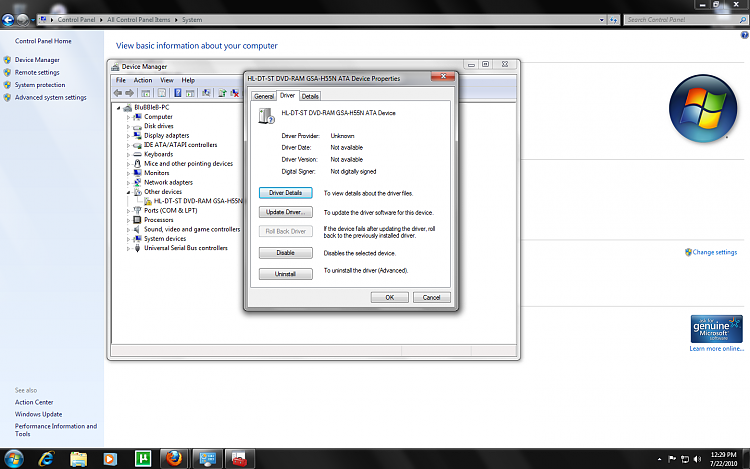The height and width of the screenshot is (469, 750).
Task: Expand the Monitors category
Action: click(128, 173)
